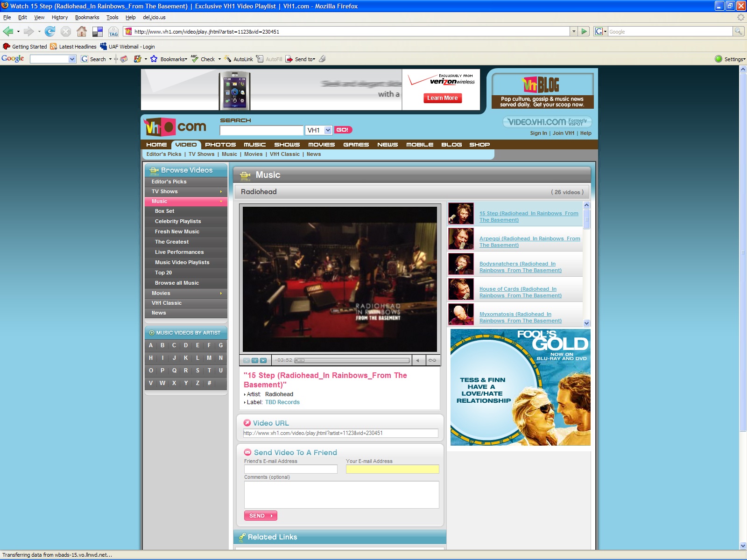747x560 pixels.
Task: Collapse the Music sidebar category
Action: 221,202
